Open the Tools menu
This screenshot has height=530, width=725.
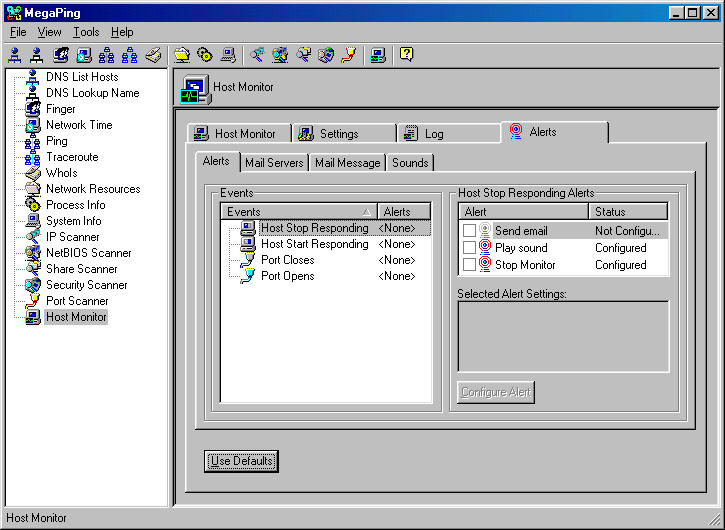pyautogui.click(x=86, y=32)
